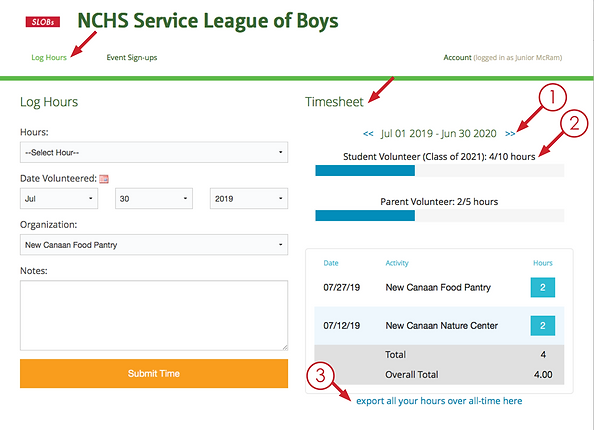Click the Date column header
594x430 pixels.
coord(331,263)
